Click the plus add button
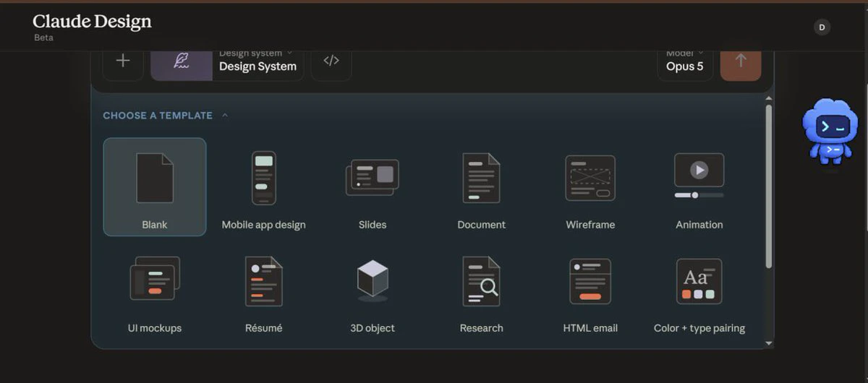This screenshot has width=868, height=383. point(123,61)
